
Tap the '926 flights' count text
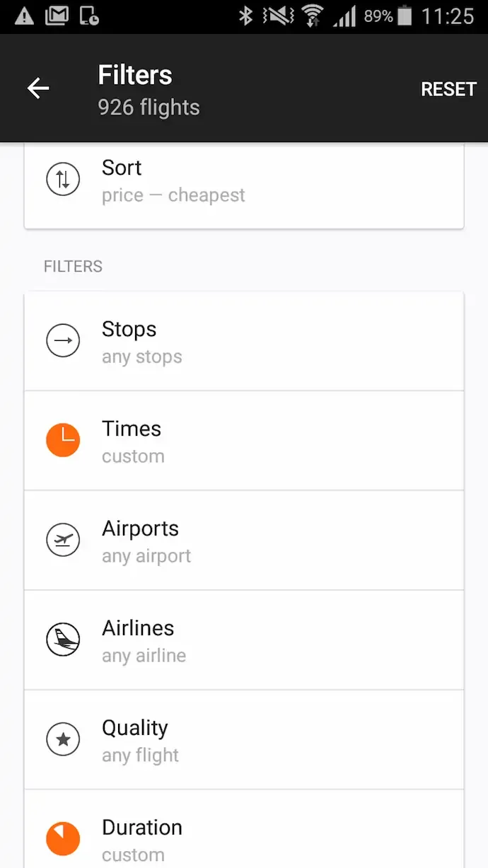point(149,108)
